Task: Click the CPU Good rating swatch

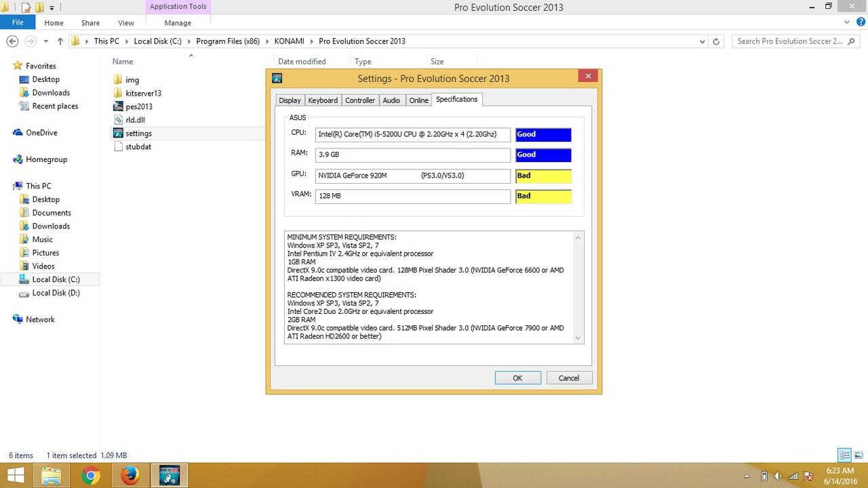Action: 543,135
